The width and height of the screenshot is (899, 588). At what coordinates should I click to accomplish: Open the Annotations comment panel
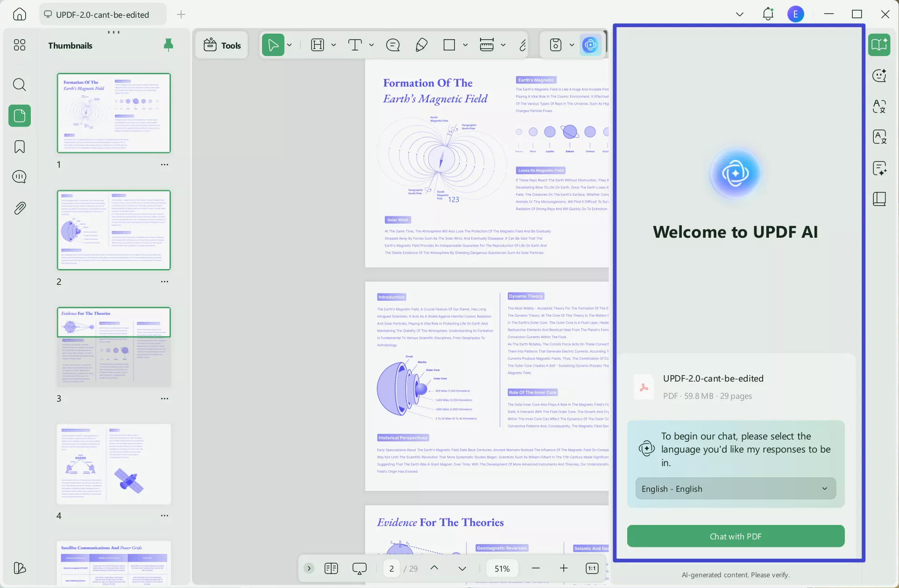pyautogui.click(x=19, y=177)
